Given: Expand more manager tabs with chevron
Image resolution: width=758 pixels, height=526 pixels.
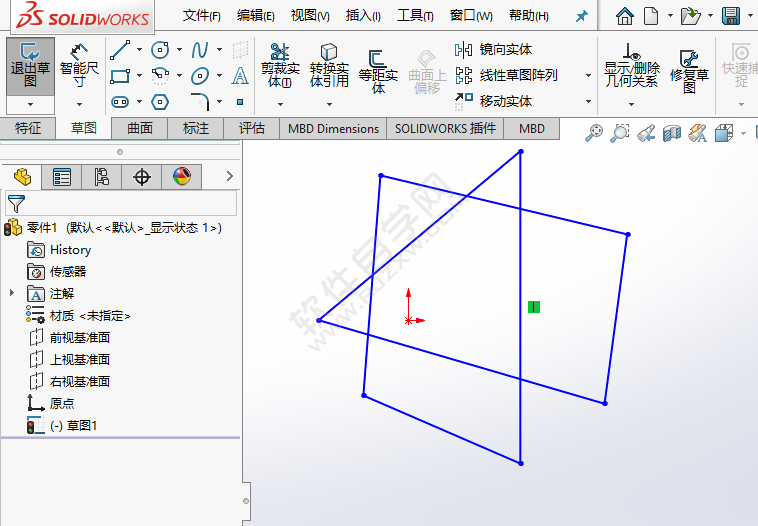Looking at the screenshot, I should [x=230, y=176].
